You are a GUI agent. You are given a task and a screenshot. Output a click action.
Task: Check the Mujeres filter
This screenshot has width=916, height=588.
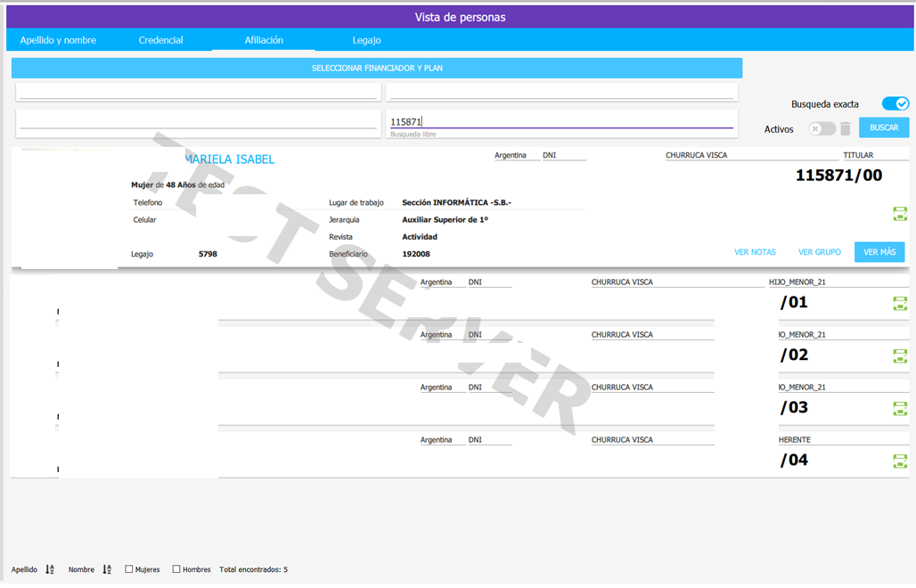128,568
